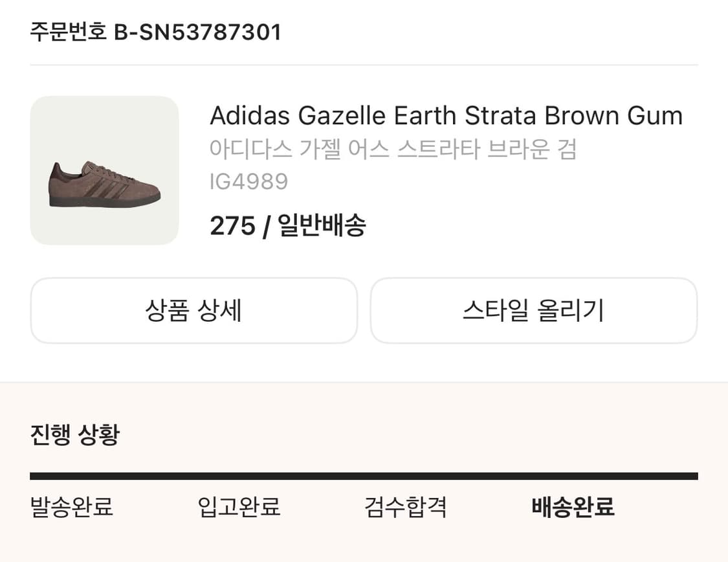Click the size info 275 / 일반배송

coord(288,226)
